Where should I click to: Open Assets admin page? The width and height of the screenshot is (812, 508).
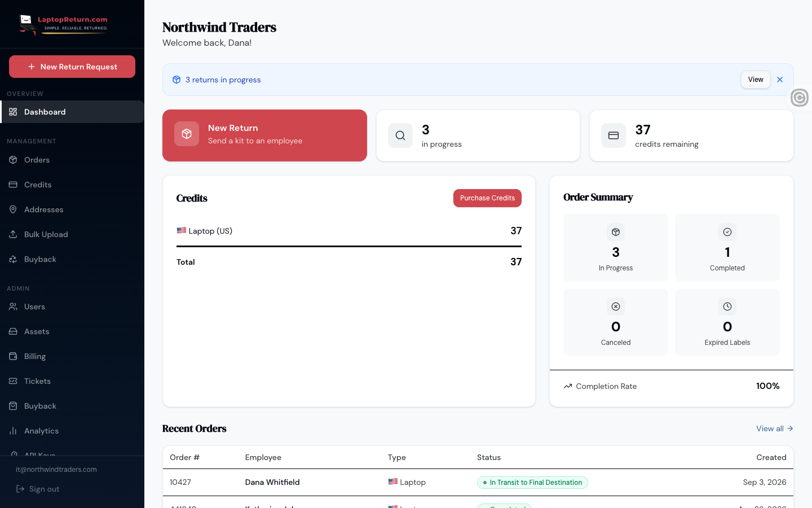[x=72, y=331]
